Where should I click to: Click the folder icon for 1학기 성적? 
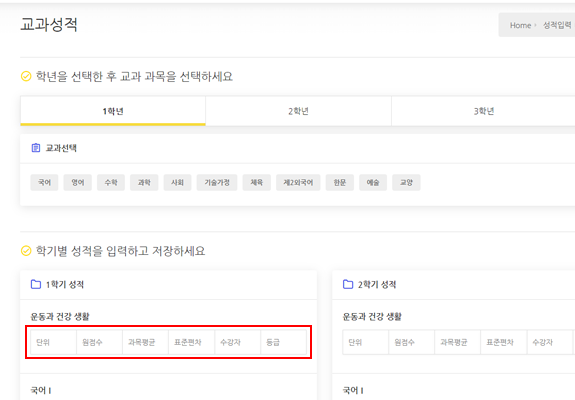(36, 284)
